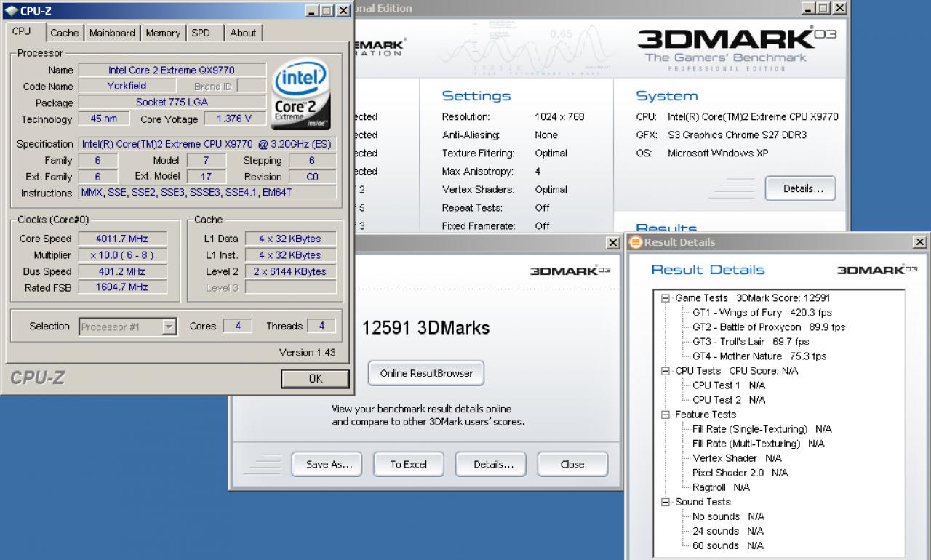Click the CPU-Z title bar icon
The image size is (931, 560).
[11, 11]
